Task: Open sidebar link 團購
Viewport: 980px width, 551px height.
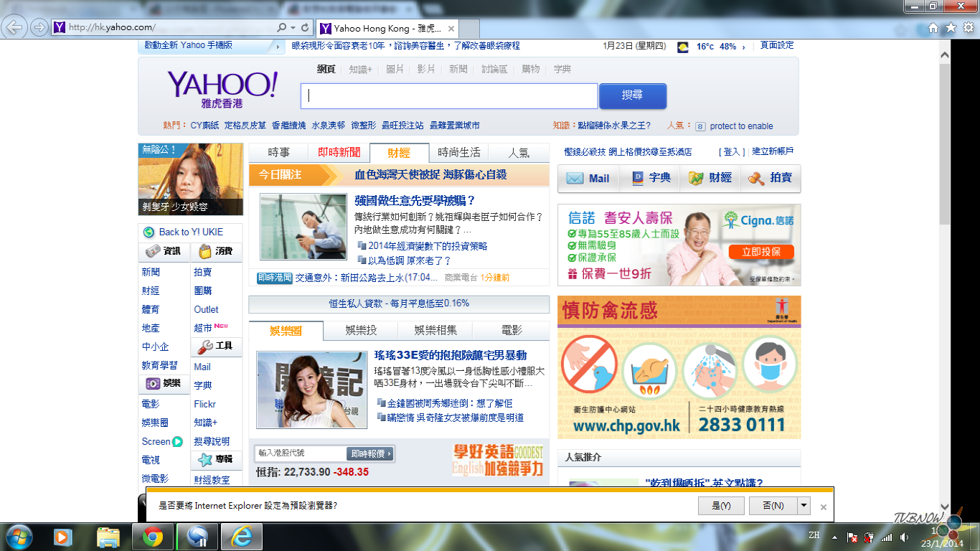Action: pos(203,291)
